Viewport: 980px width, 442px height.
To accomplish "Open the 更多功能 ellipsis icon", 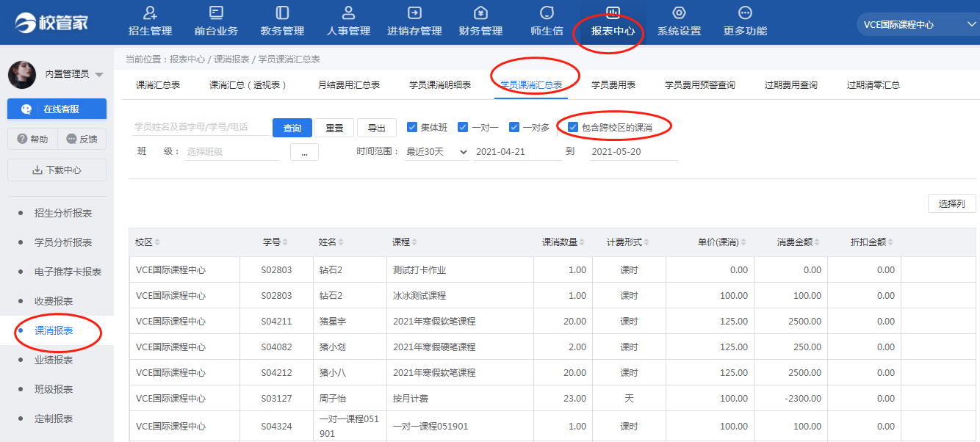I will [x=745, y=12].
